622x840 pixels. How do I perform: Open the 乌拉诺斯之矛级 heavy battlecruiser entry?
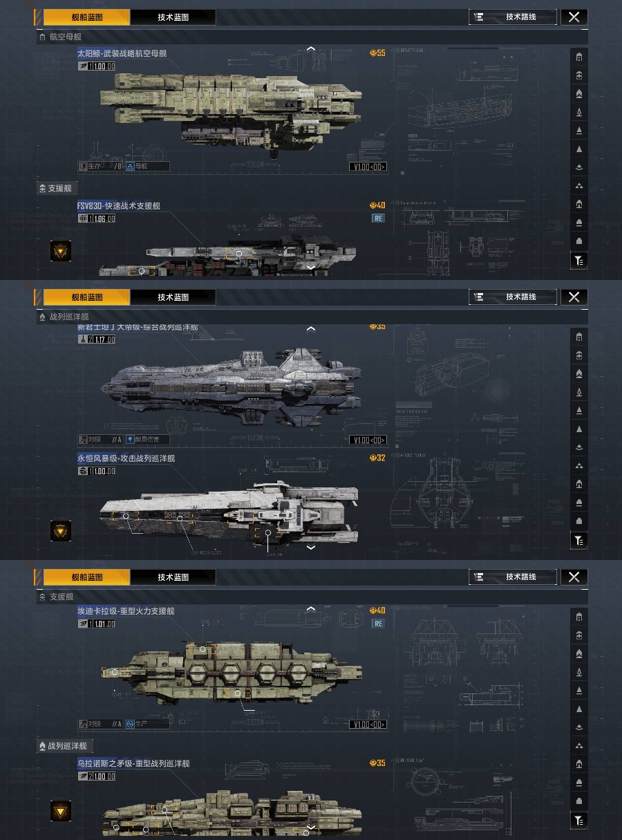133,763
